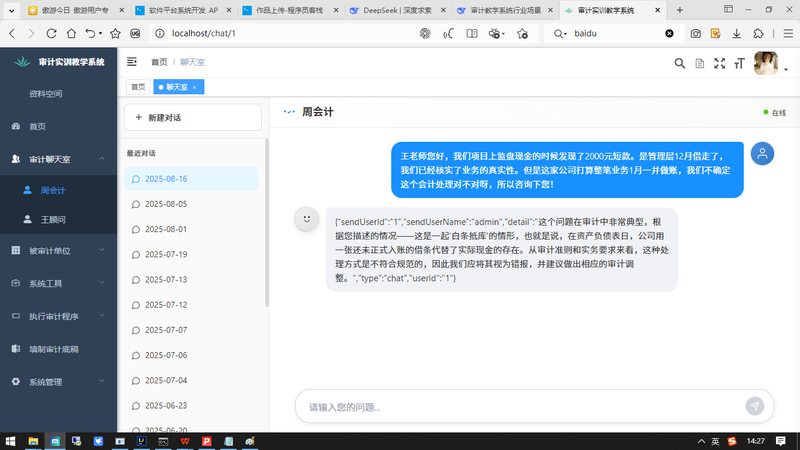This screenshot has height=450, width=800.
Task: Expand the 系统工具 menu
Action: tap(58, 283)
